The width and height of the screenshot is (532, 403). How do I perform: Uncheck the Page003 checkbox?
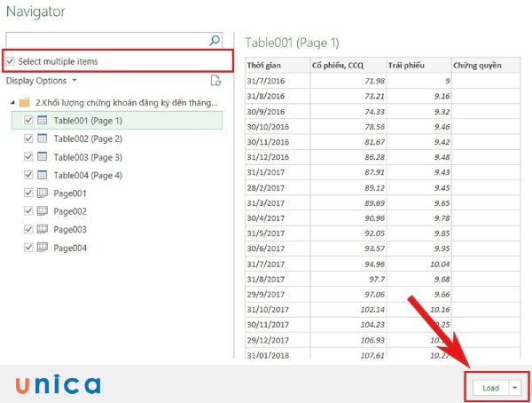28,229
